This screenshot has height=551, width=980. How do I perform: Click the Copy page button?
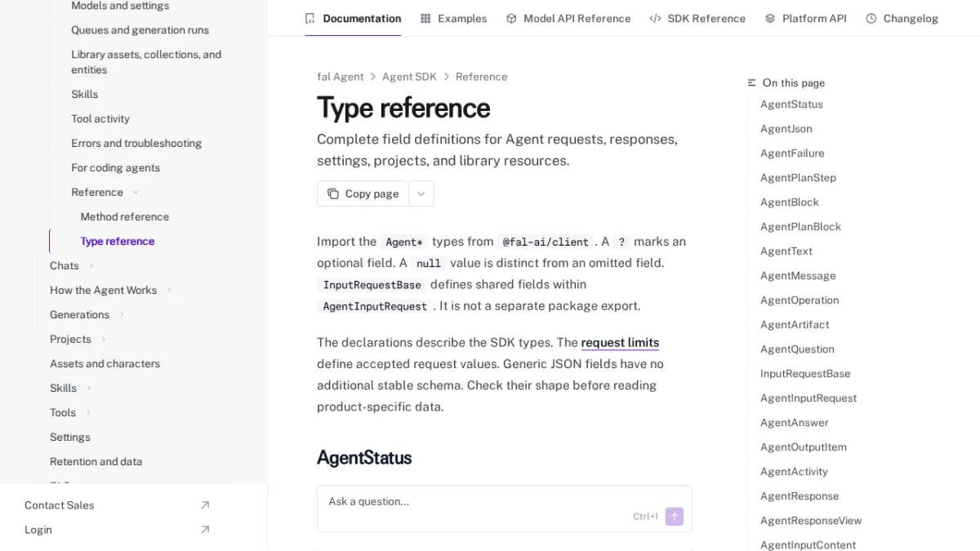(363, 193)
